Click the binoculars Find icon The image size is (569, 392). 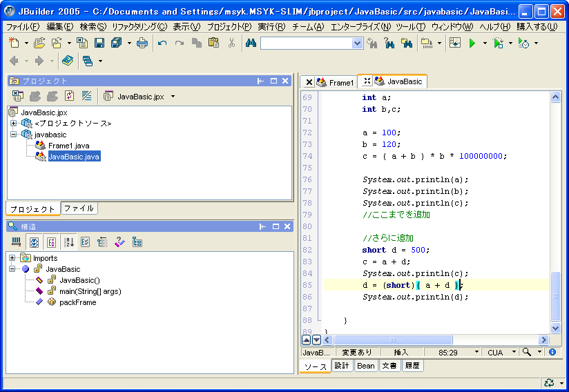point(251,43)
